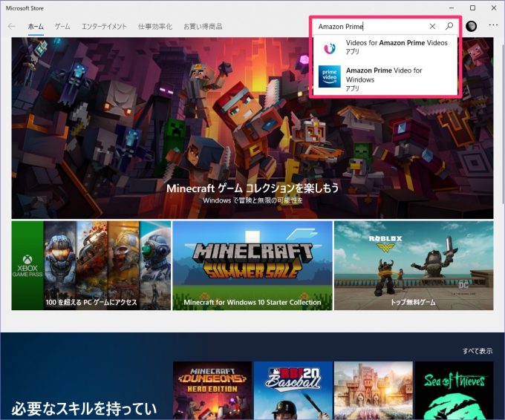This screenshot has width=505, height=420.
Task: Open the 仕事効率化 tab
Action: coord(155,27)
